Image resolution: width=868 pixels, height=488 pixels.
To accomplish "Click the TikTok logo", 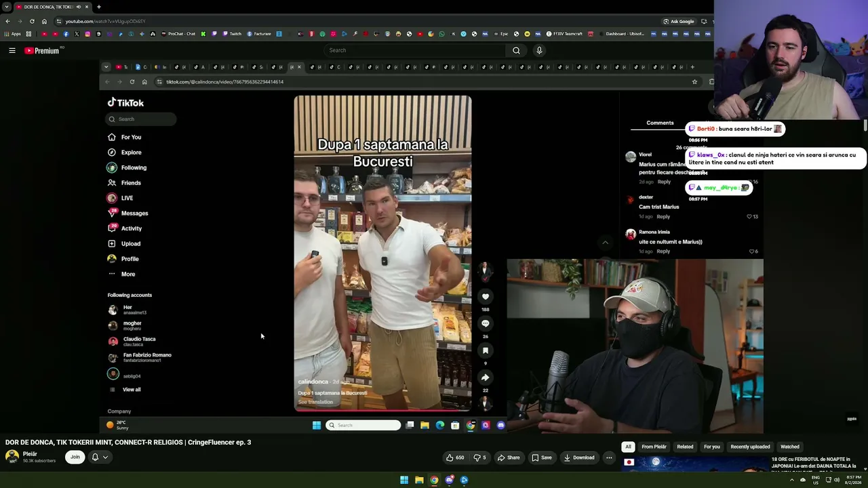I will coord(125,102).
